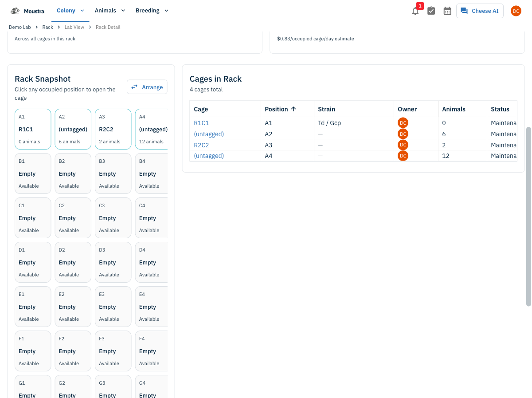Open the calendar icon in header
532x398 pixels.
pyautogui.click(x=447, y=11)
